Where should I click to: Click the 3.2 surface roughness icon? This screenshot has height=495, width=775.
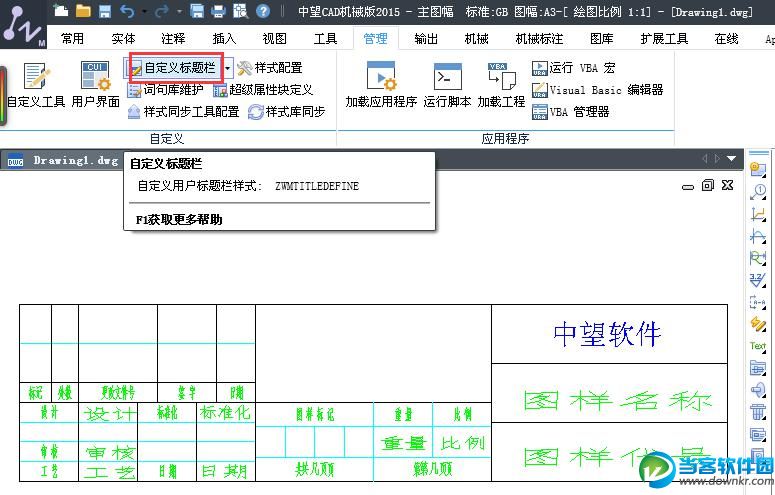click(x=758, y=280)
